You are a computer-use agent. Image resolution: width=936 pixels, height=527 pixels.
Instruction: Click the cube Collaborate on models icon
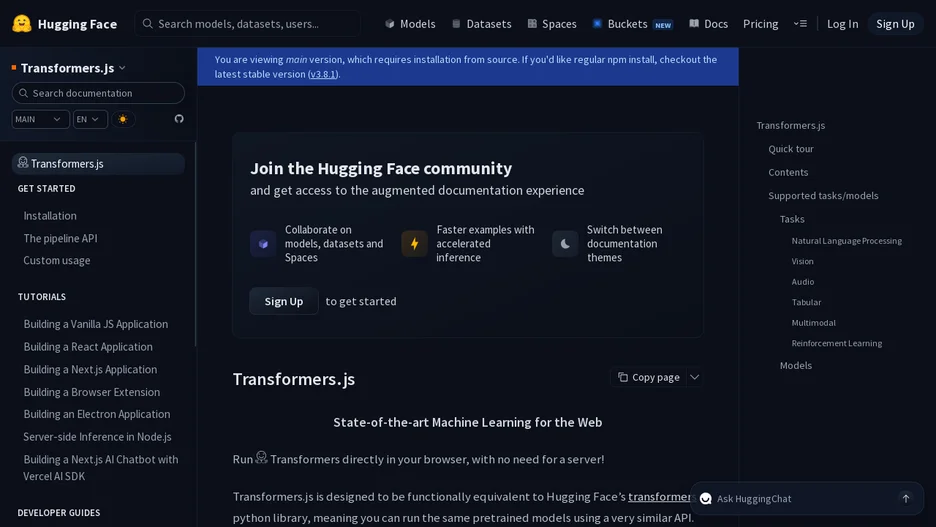pos(263,244)
